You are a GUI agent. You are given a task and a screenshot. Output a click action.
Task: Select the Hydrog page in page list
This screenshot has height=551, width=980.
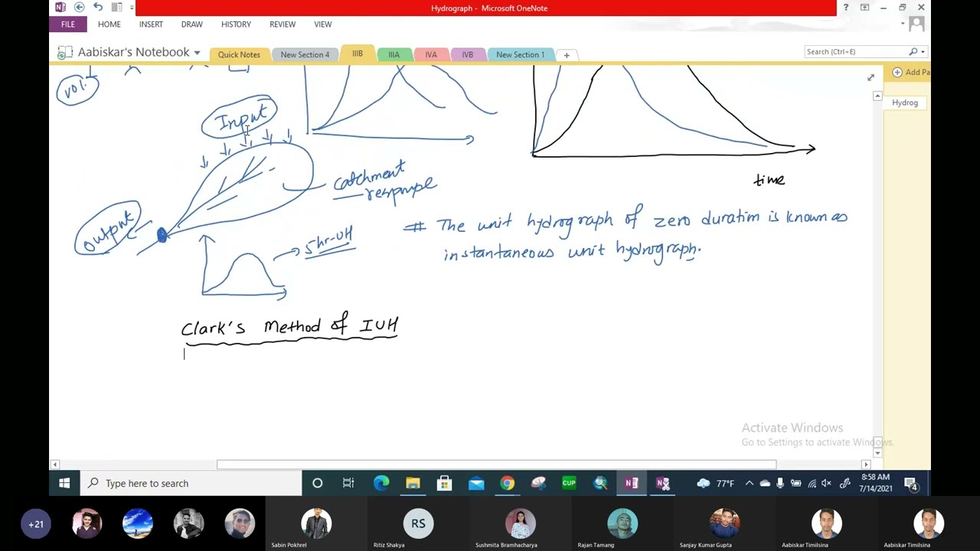905,103
